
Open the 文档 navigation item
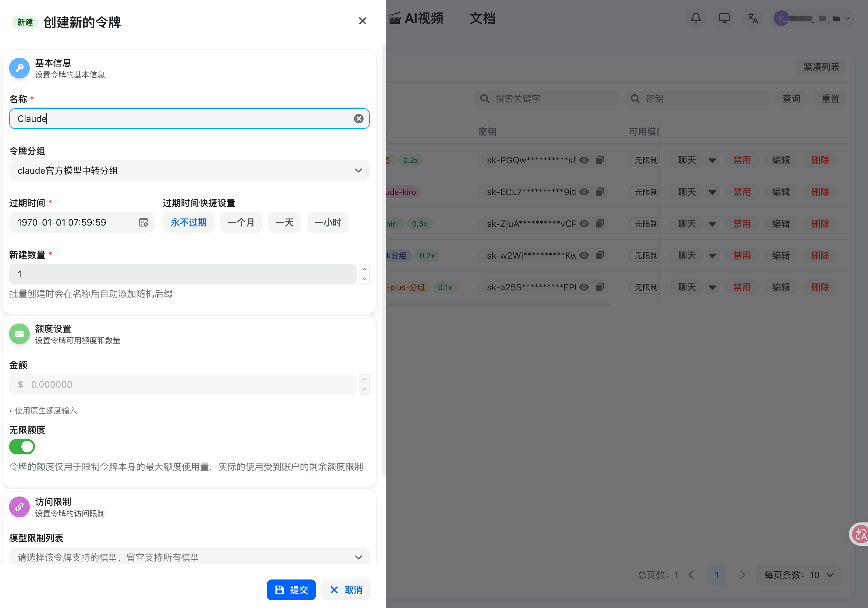482,18
